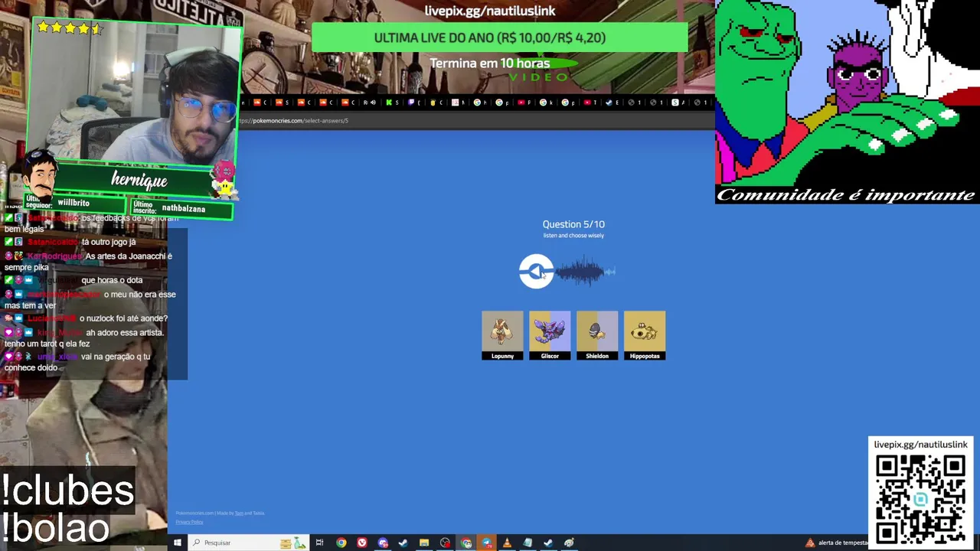The image size is (980, 551).
Task: Open File Explorer from the taskbar
Action: tap(424, 543)
